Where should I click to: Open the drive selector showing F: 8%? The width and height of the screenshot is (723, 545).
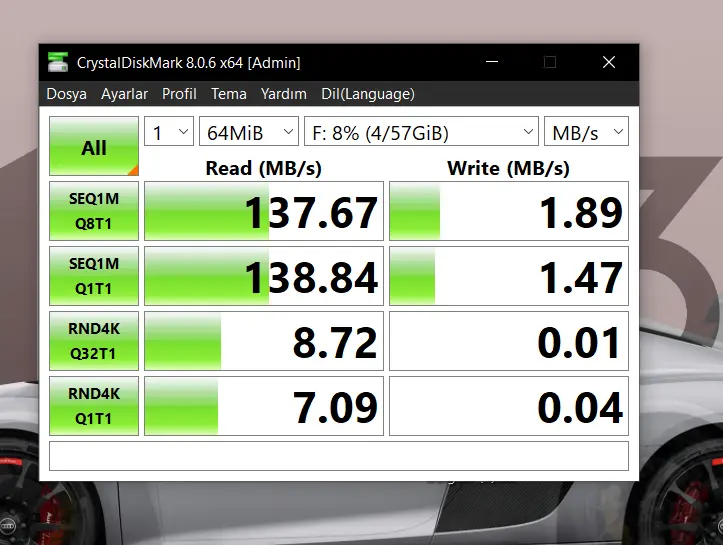click(421, 131)
